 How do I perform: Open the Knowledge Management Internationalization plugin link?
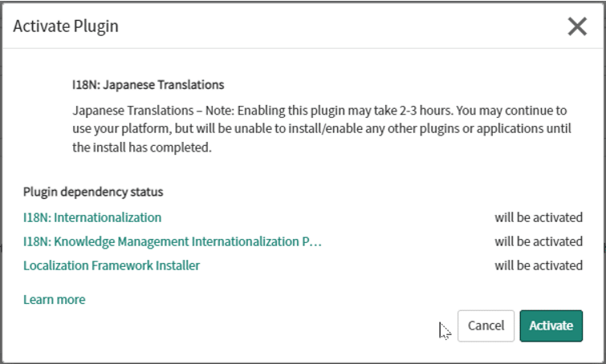pos(172,241)
